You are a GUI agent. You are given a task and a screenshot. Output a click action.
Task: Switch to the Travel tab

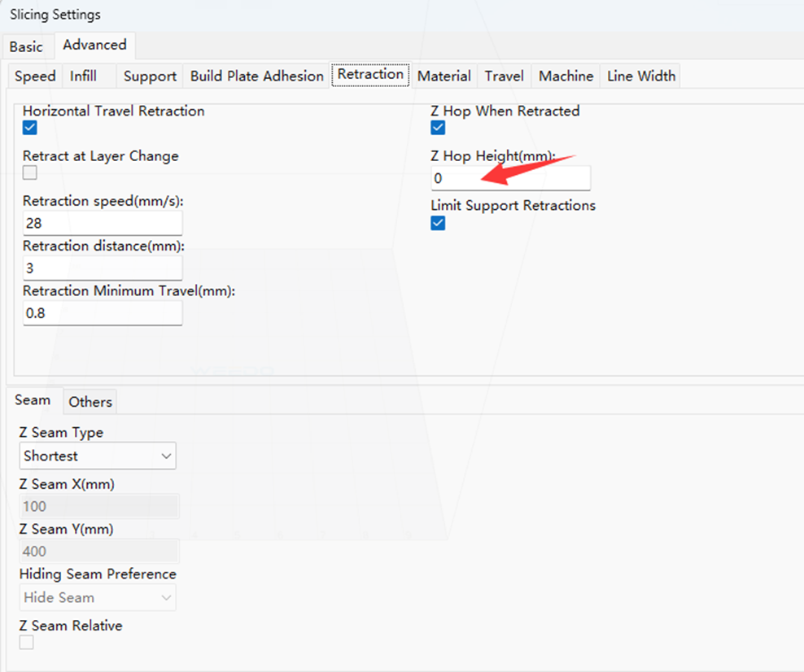point(504,76)
